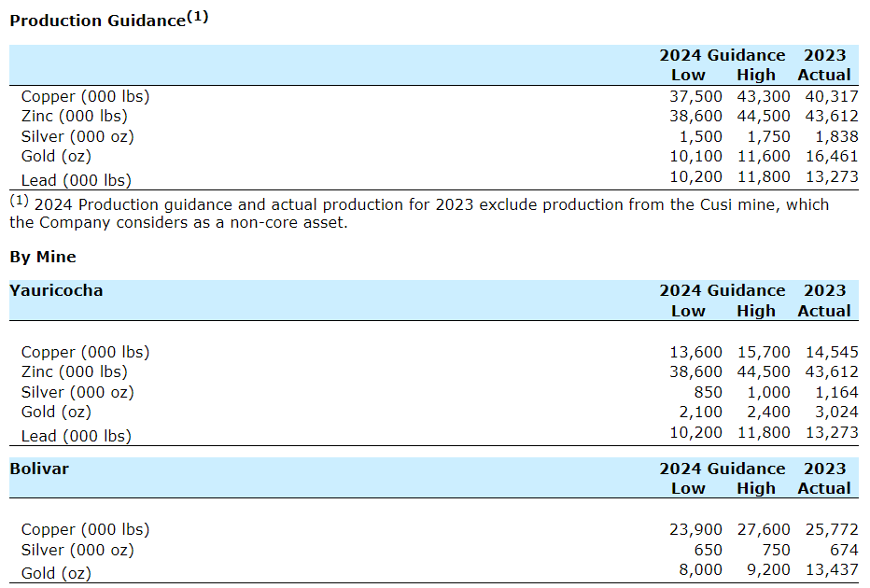Click Bolivar copper low value 23,900
Image resolution: width=870 pixels, height=588 pixels.
(695, 530)
